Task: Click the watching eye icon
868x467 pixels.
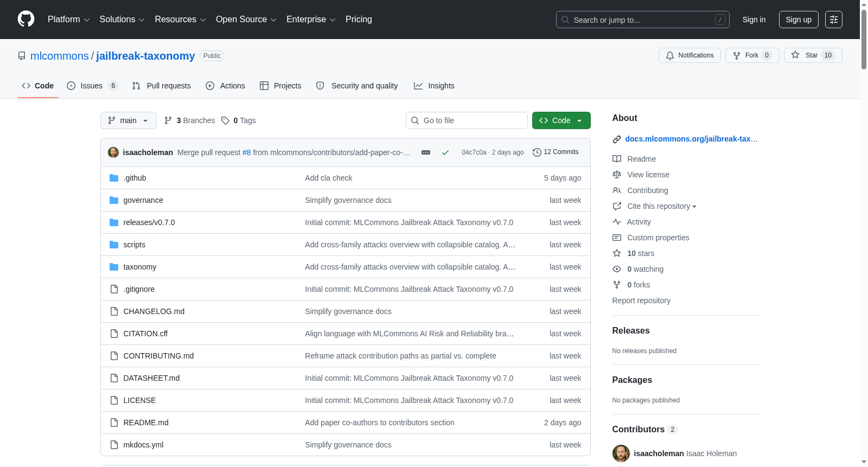Action: [x=617, y=269]
